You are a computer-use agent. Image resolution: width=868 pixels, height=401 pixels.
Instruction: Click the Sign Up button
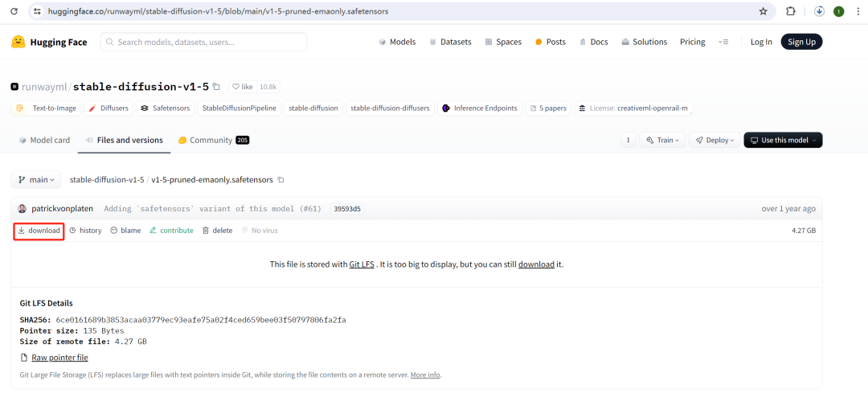[801, 42]
